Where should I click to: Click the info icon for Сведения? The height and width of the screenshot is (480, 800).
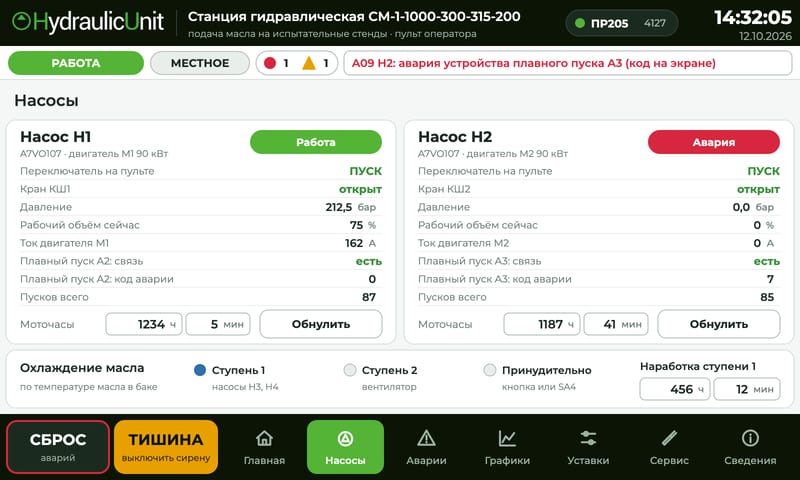(750, 438)
